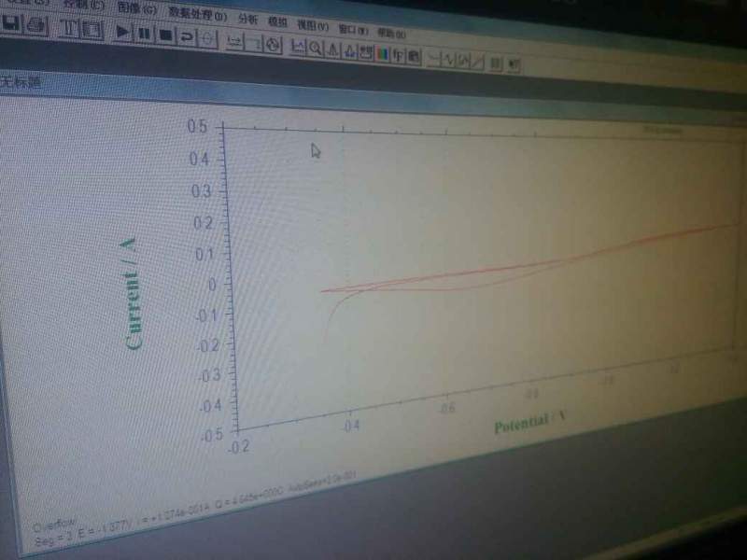Viewport: 747px width, 560px height.
Task: Click the iR compensation toolbar icon
Action: [234, 41]
